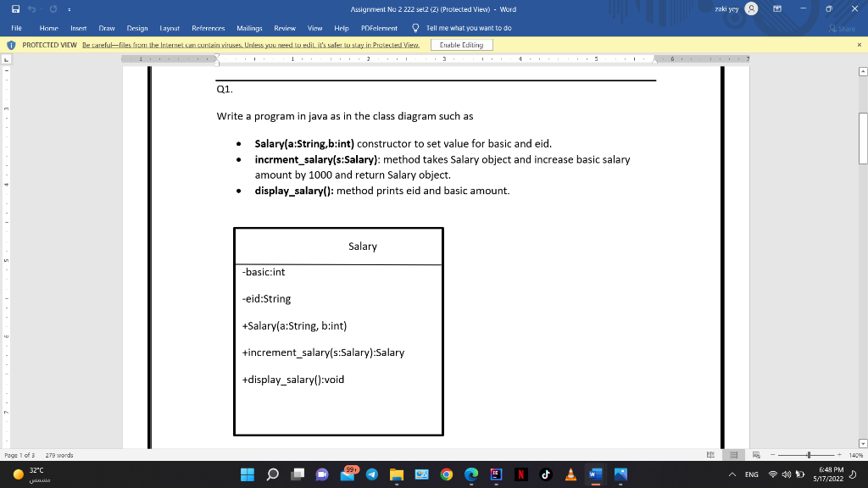Viewport: 868px width, 488px height.
Task: Open the ENG language selector
Action: coord(750,474)
